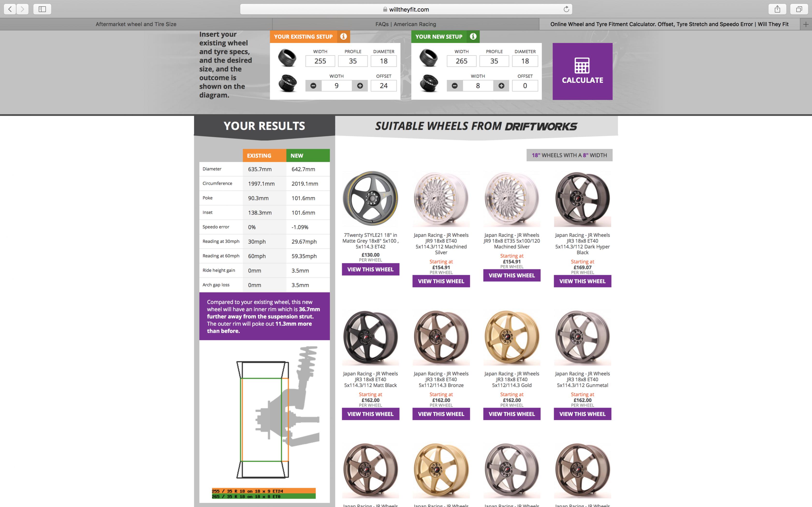View the JR3 18x8 ET40 Gold wheel

pos(512,414)
